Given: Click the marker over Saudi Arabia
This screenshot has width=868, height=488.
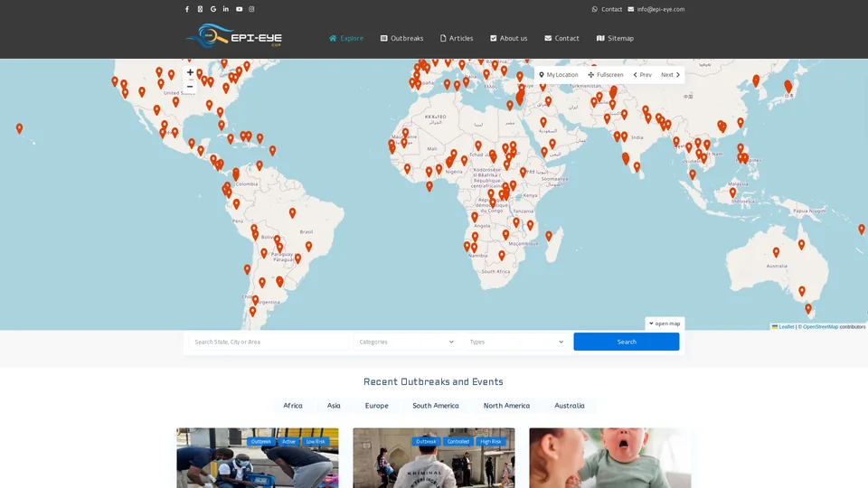Looking at the screenshot, I should tap(543, 122).
